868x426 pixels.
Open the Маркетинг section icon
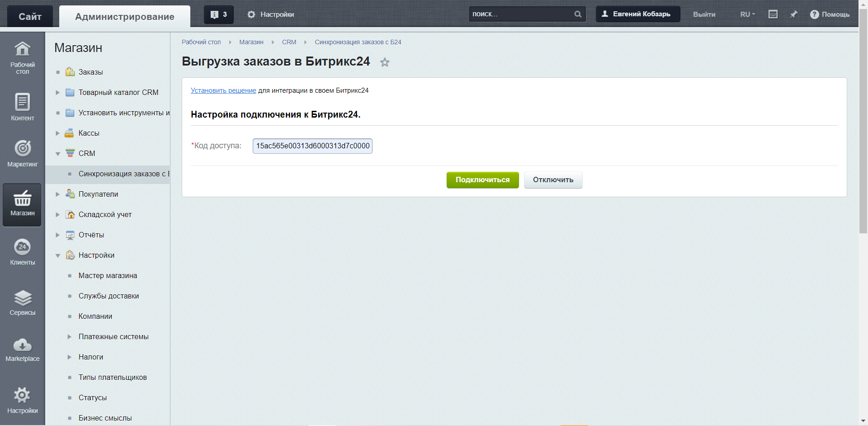pos(23,148)
